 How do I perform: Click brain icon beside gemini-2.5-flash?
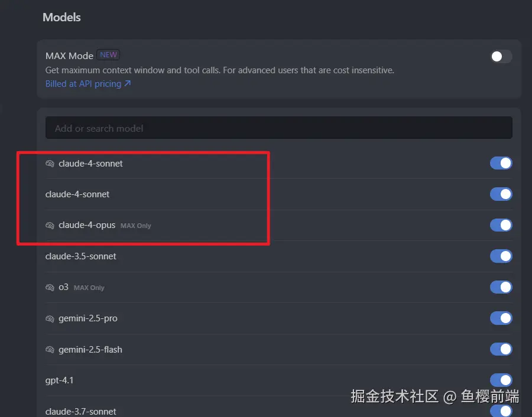(x=50, y=350)
